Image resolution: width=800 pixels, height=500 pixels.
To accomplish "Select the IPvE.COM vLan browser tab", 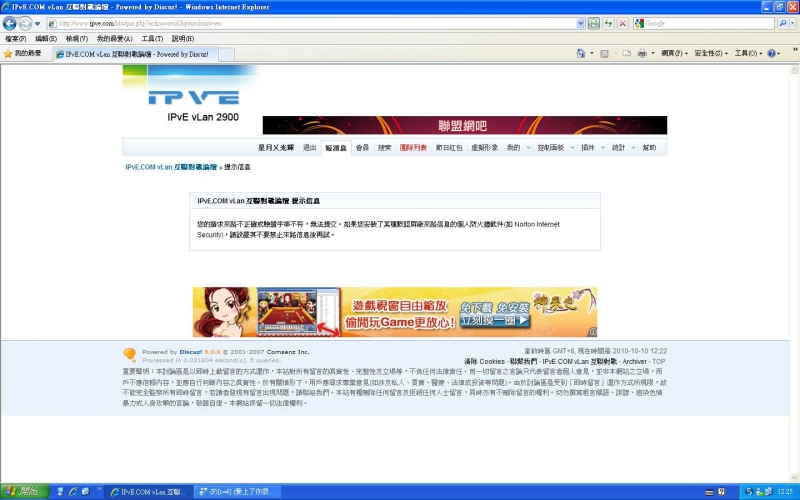I will [x=135, y=54].
